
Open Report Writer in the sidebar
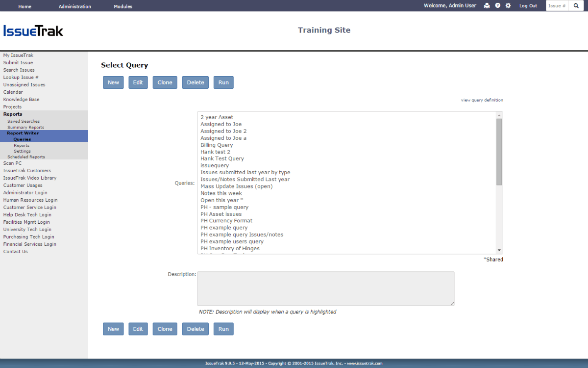pyautogui.click(x=23, y=133)
